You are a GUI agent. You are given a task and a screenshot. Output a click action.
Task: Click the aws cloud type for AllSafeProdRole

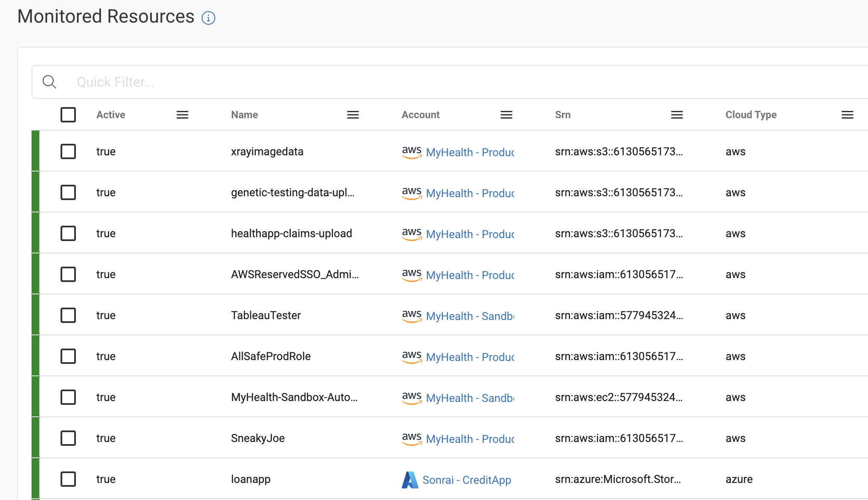[735, 356]
